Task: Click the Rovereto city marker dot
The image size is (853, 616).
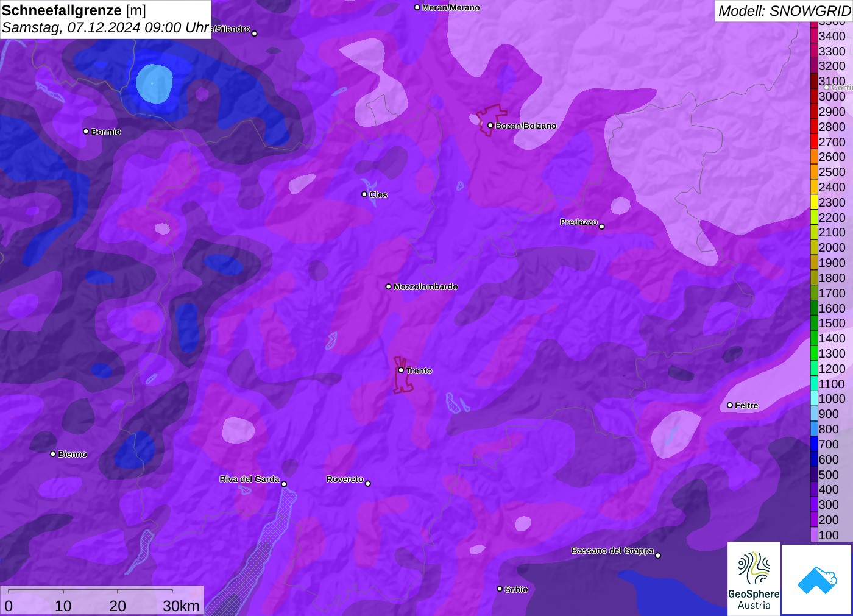Action: pyautogui.click(x=367, y=484)
